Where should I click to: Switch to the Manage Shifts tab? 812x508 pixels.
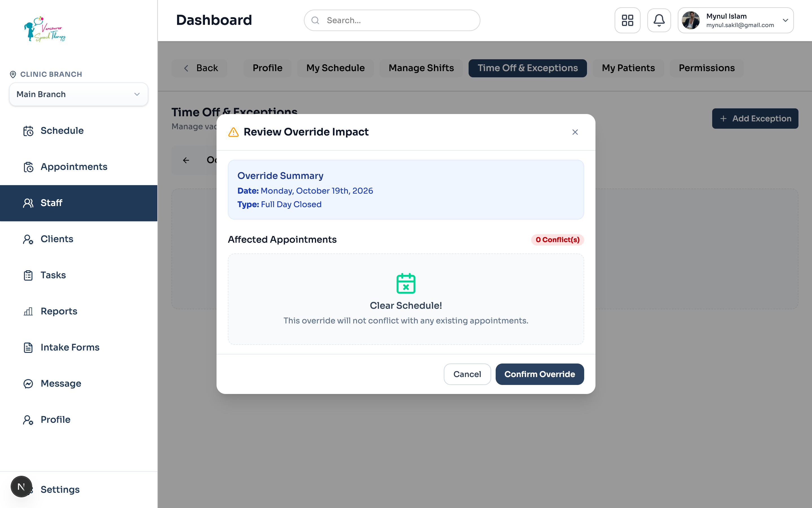click(x=421, y=68)
